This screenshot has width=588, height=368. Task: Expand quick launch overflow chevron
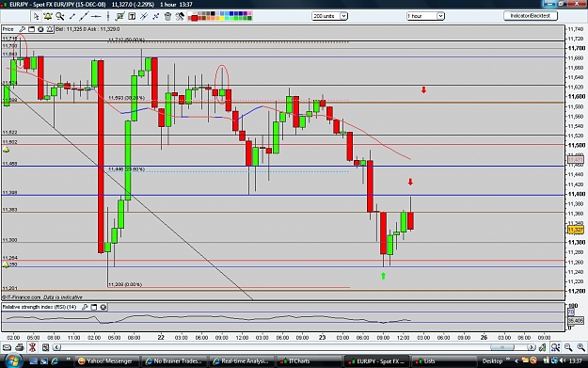[x=69, y=360]
